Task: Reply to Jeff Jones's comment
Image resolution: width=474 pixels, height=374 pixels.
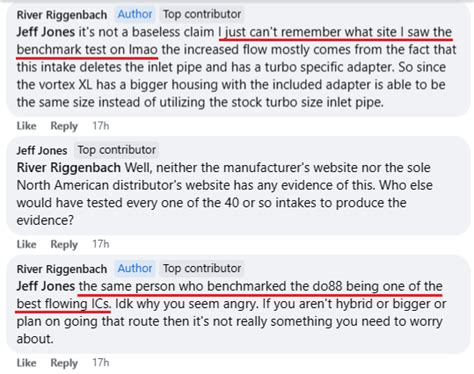Action: 64,244
